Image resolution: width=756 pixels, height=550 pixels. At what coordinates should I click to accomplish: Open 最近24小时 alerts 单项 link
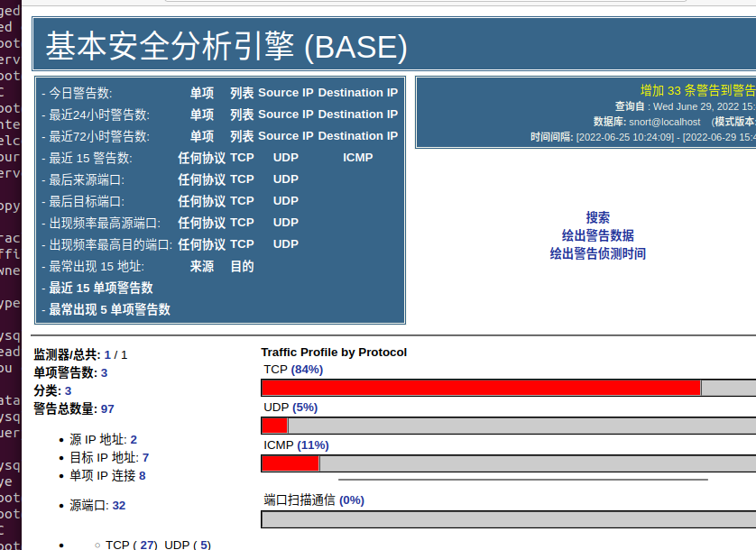click(201, 115)
